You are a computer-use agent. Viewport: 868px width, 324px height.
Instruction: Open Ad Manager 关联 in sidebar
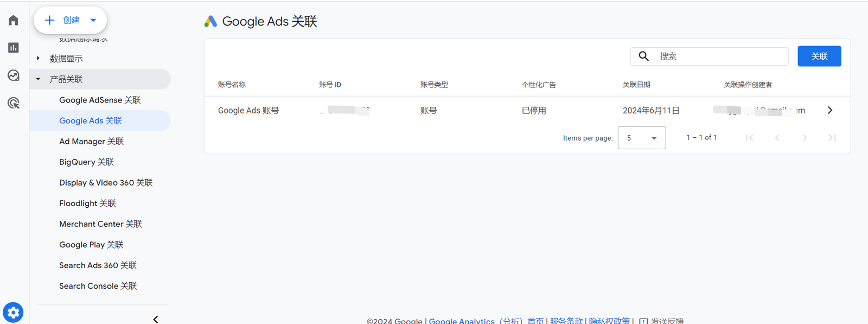coord(92,141)
